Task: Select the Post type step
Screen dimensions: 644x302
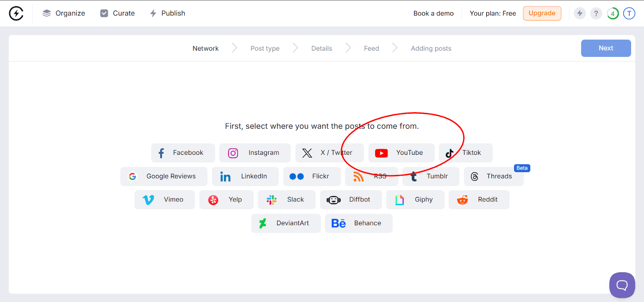Action: coord(265,48)
